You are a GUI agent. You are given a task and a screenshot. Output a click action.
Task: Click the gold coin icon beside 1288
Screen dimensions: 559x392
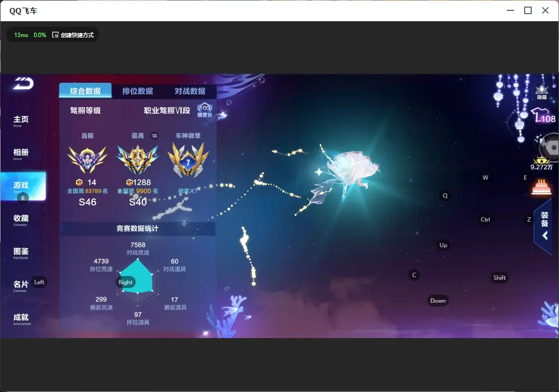tap(130, 182)
